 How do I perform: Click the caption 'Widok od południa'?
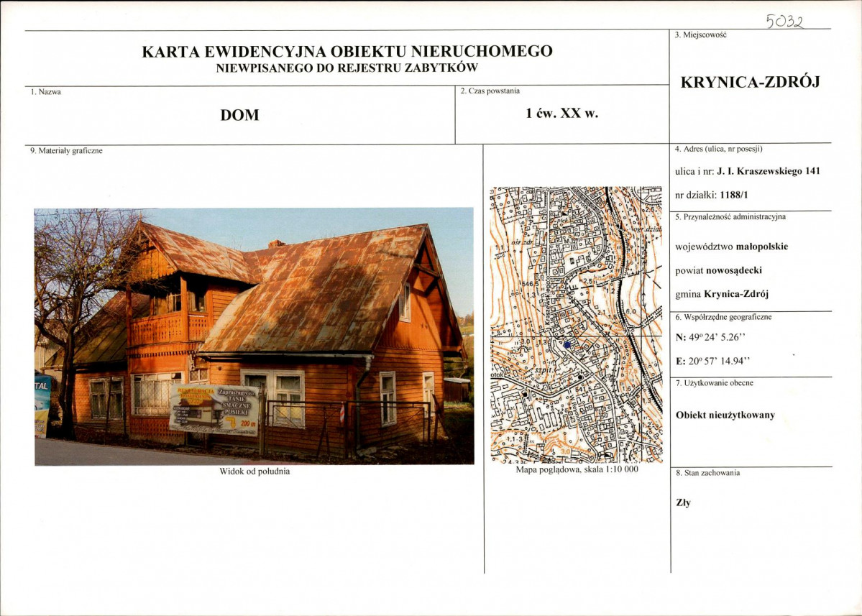[255, 472]
